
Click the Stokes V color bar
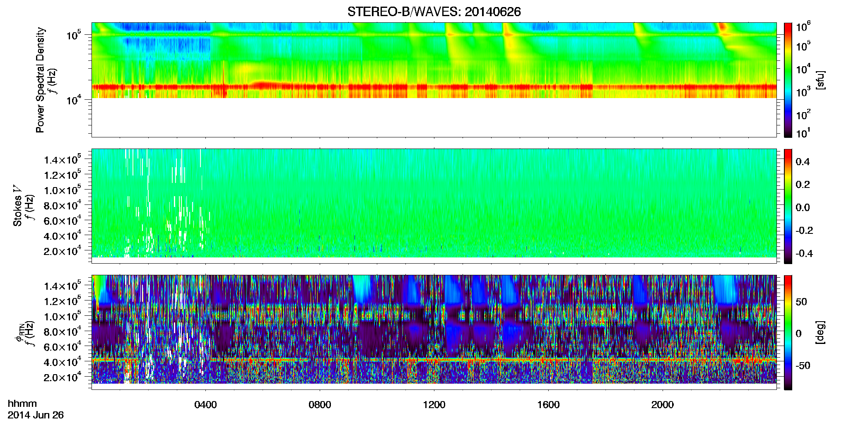(x=788, y=206)
